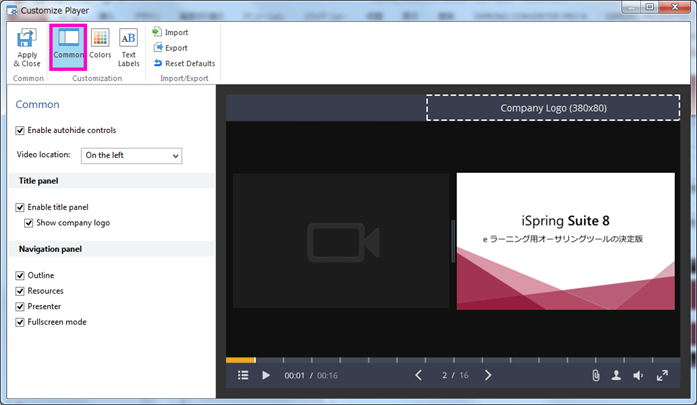Click the Apply & Close button
The height and width of the screenshot is (405, 697).
(27, 48)
